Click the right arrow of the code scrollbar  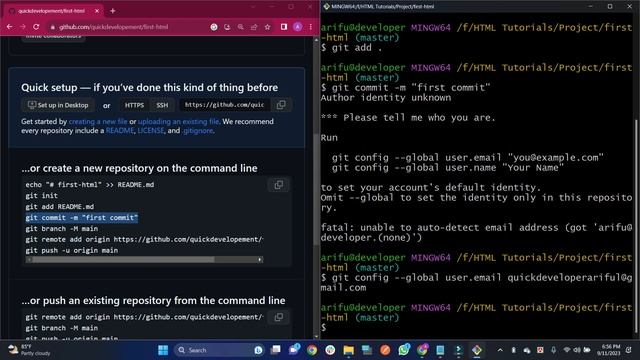coord(260,260)
